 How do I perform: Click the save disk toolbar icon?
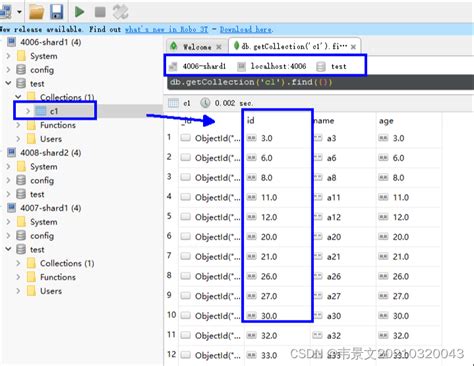(57, 12)
